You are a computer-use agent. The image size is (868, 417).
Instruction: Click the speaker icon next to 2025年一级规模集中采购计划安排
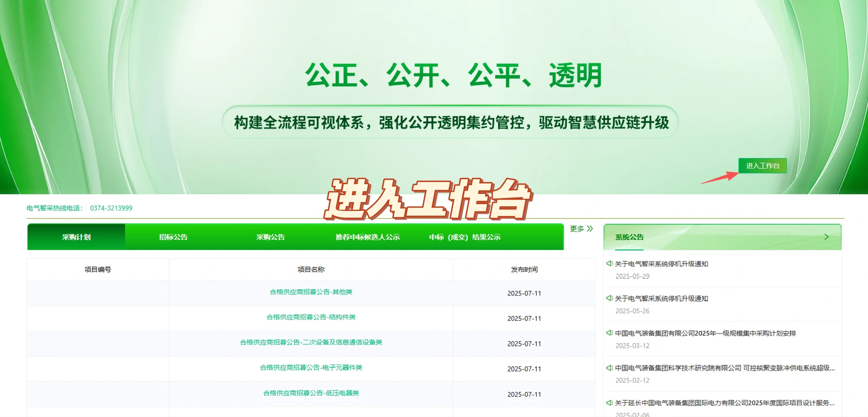(x=610, y=333)
